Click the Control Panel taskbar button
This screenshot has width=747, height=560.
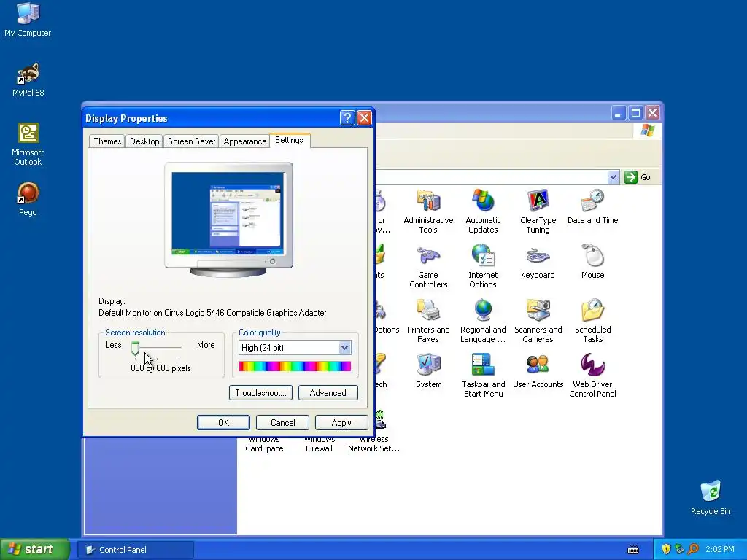click(136, 550)
